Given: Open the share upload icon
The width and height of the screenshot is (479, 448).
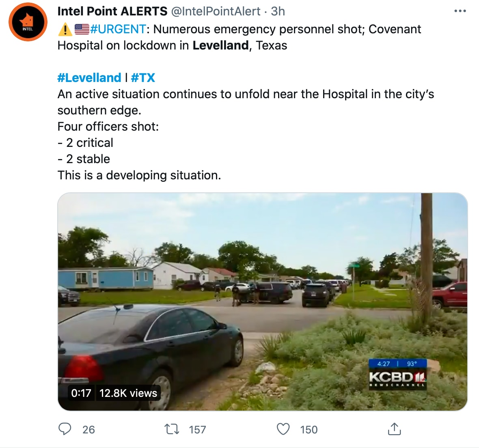Looking at the screenshot, I should click(394, 429).
